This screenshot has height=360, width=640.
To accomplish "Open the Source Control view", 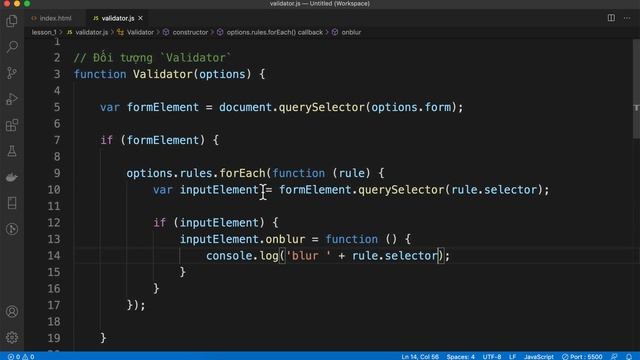I will tap(12, 73).
